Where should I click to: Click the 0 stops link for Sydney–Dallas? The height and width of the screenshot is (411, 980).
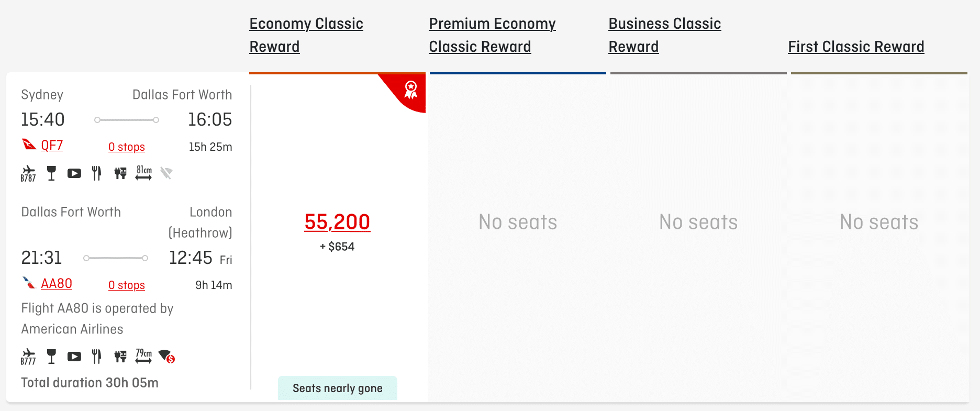127,147
